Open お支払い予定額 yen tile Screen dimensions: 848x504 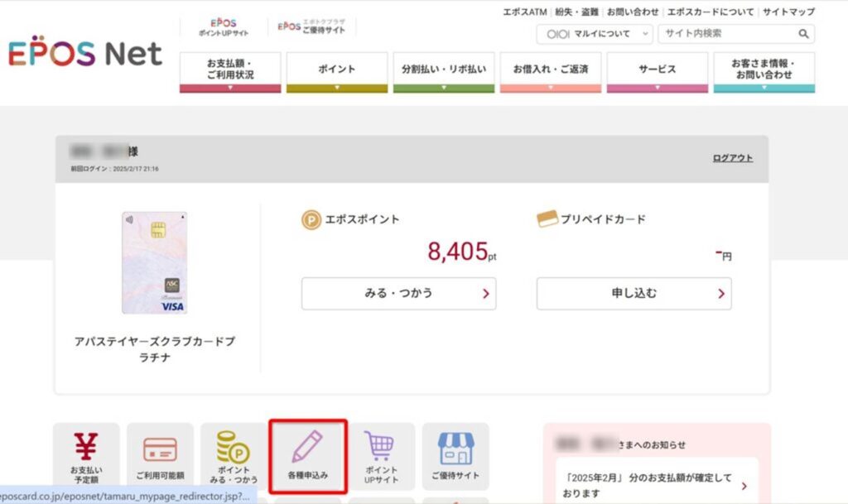coord(86,457)
